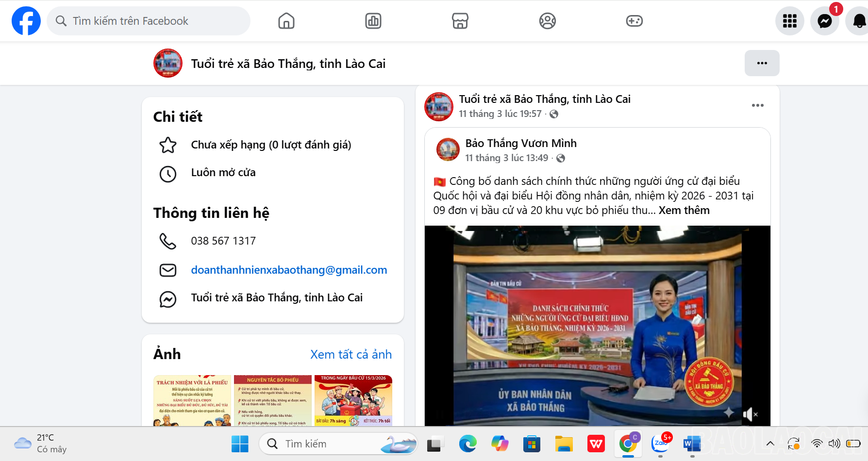This screenshot has width=868, height=461.
Task: Open the Gaming tab icon
Action: pos(634,21)
